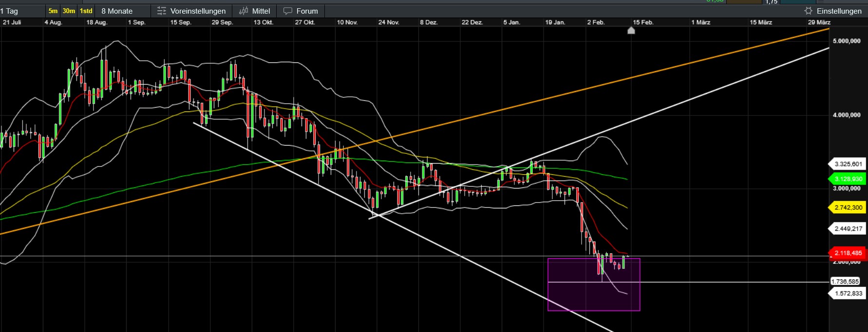Click the 3.325,601 upper band label
The height and width of the screenshot is (332, 868).
(848, 164)
